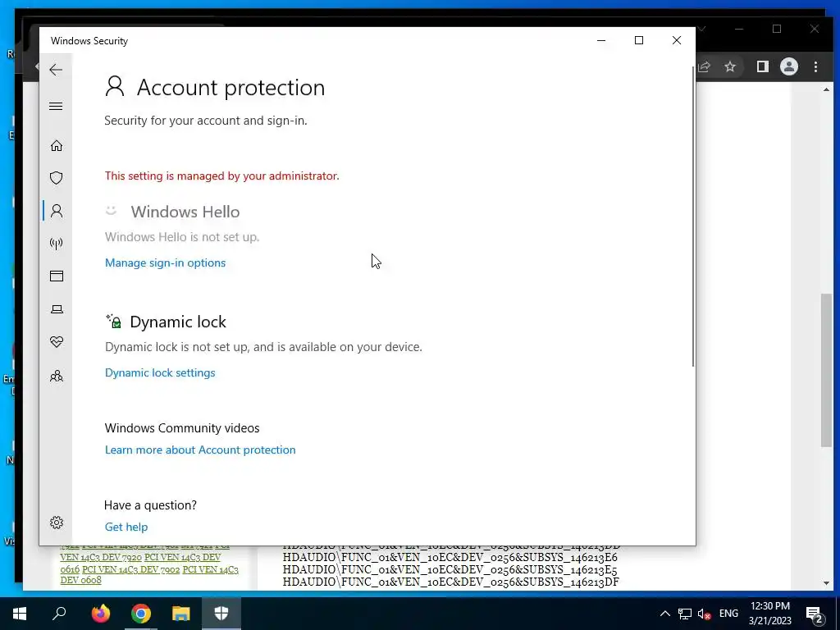Open Chrome's three-dot menu
The image size is (840, 630).
tap(815, 67)
